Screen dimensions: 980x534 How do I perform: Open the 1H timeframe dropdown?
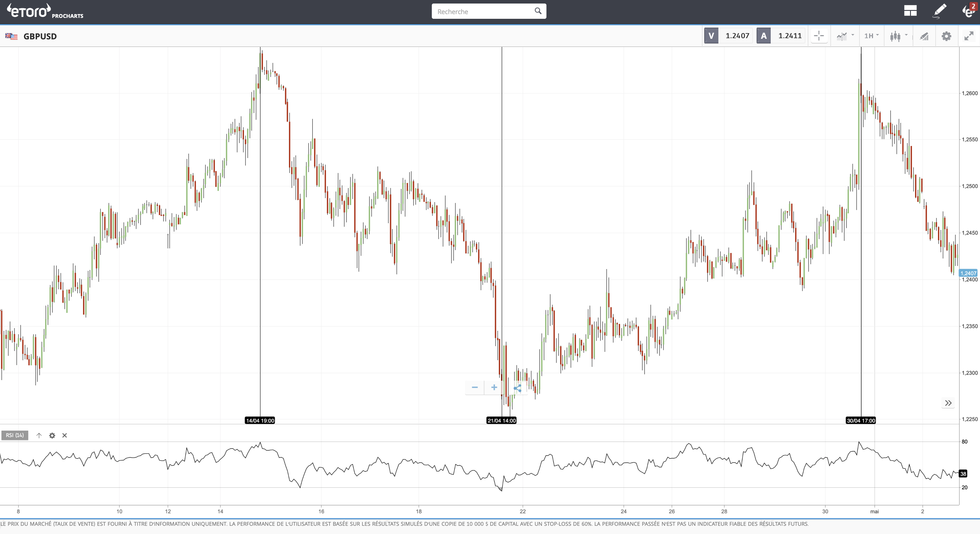[x=871, y=36]
